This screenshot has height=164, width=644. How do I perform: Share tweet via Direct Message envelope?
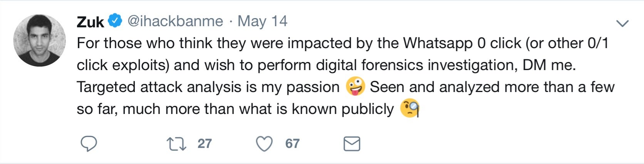352,144
